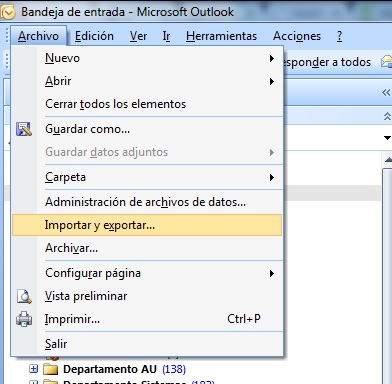Open the Herramientas menu

point(221,36)
